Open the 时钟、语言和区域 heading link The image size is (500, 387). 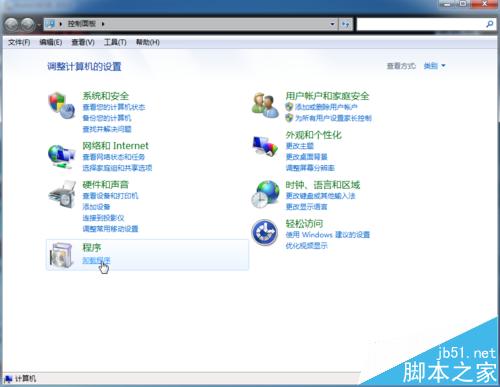[x=323, y=185]
